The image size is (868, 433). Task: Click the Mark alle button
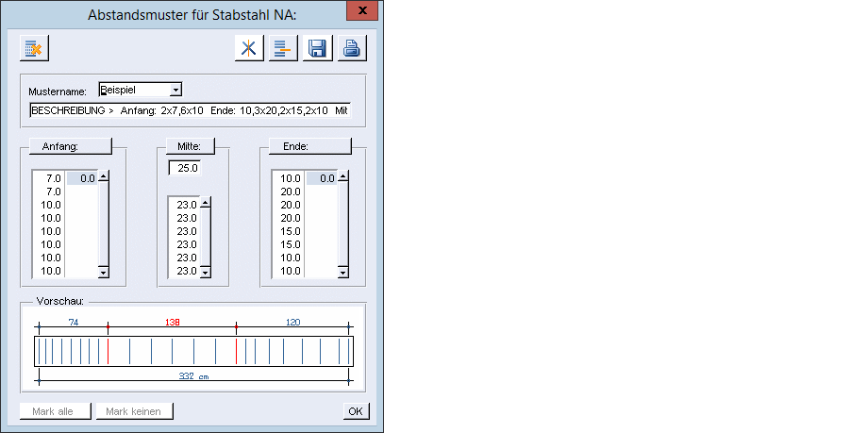55,411
